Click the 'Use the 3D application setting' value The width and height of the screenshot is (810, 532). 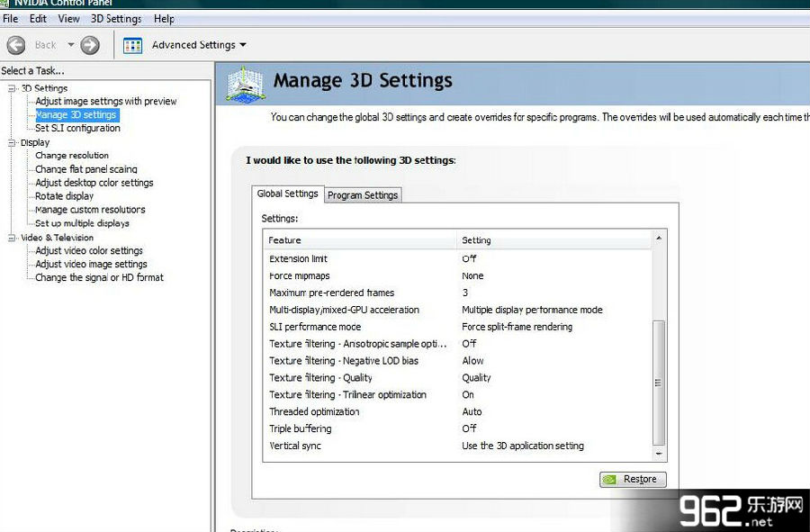523,446
